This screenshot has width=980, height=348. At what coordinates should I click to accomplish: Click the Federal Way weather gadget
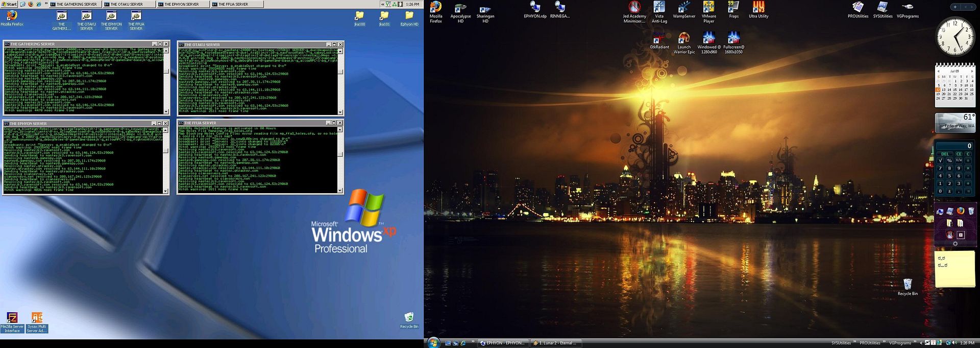955,123
